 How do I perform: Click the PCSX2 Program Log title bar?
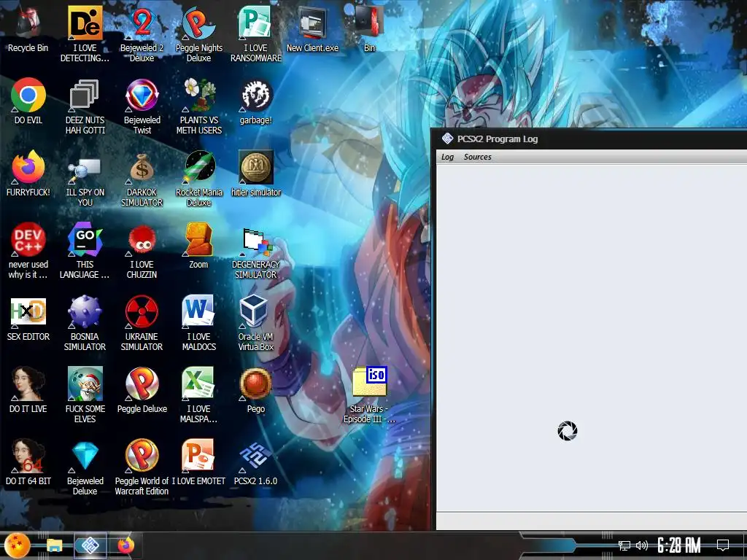(x=591, y=139)
